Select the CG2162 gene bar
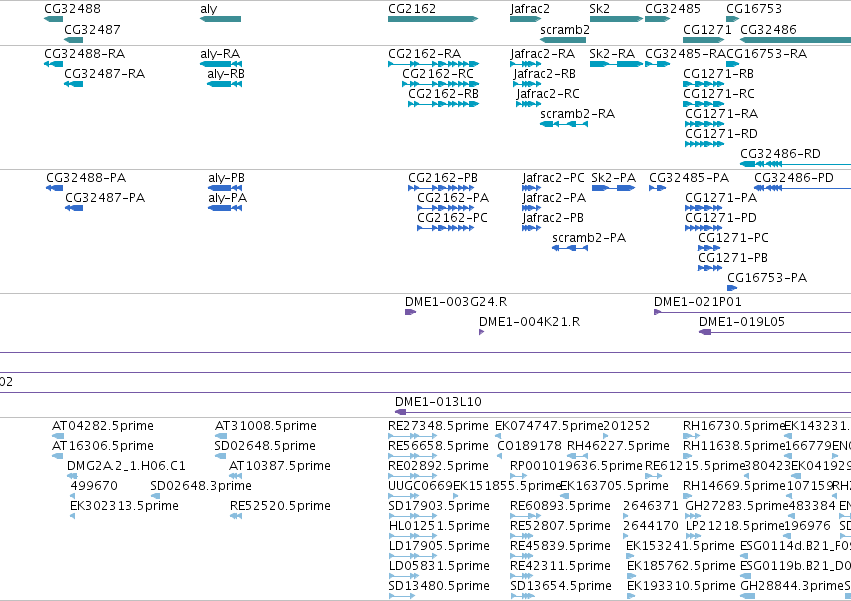This screenshot has height=601, width=851. click(433, 19)
